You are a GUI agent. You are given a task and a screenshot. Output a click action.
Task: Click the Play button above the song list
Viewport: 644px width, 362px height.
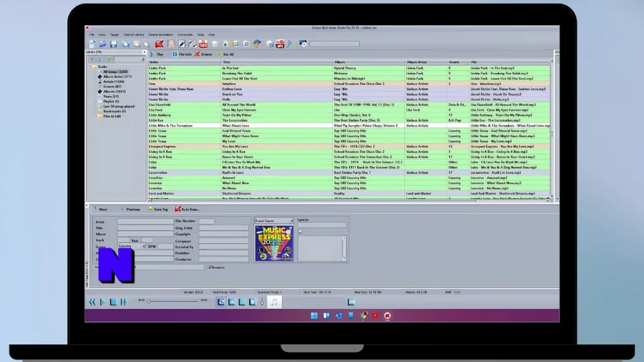pos(157,54)
